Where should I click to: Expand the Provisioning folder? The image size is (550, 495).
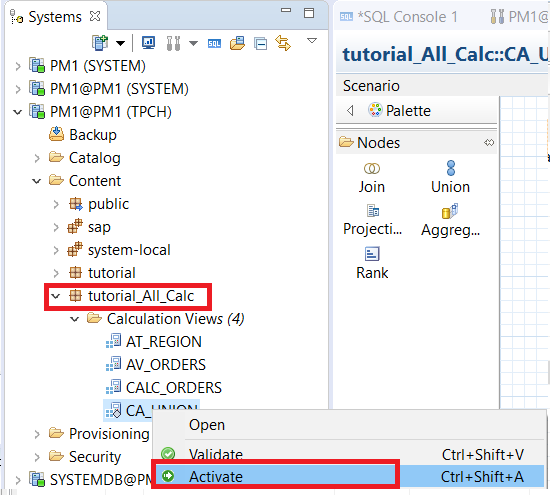(x=37, y=434)
